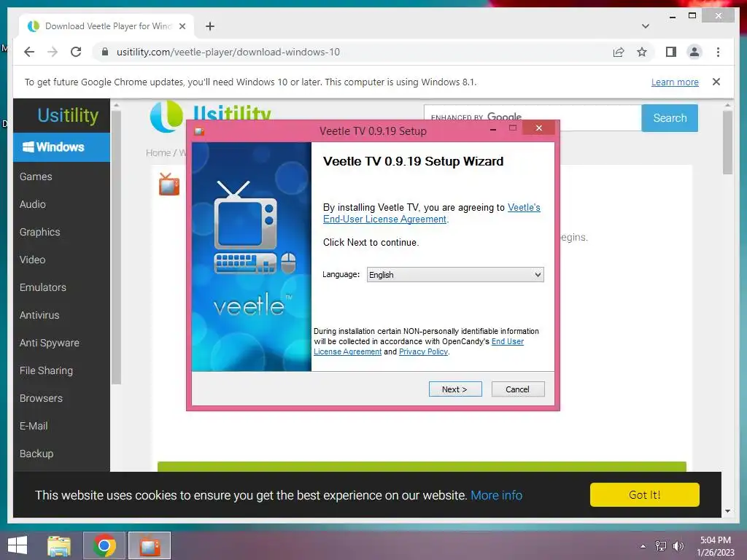The width and height of the screenshot is (747, 560).
Task: Reload the current page
Action: (x=76, y=52)
